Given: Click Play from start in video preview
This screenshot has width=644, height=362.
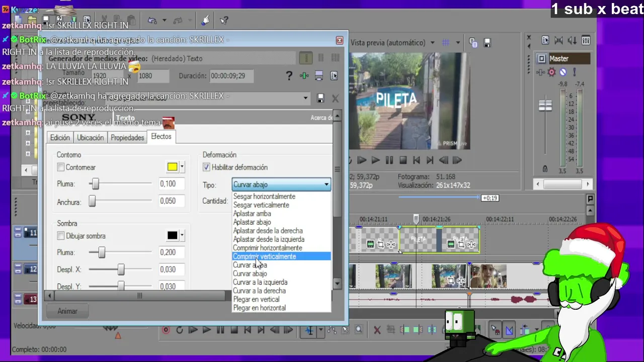Looking at the screenshot, I should 362,160.
